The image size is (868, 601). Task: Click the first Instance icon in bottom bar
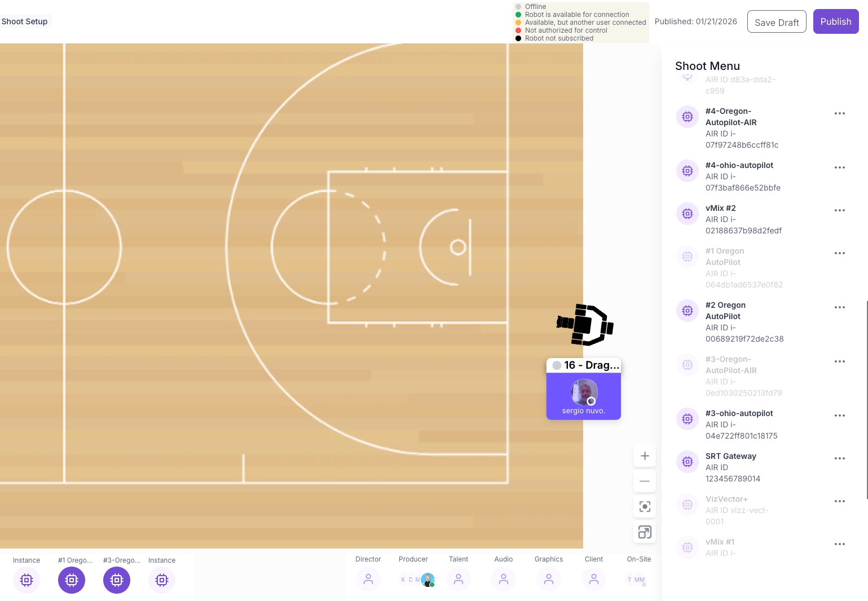click(27, 580)
